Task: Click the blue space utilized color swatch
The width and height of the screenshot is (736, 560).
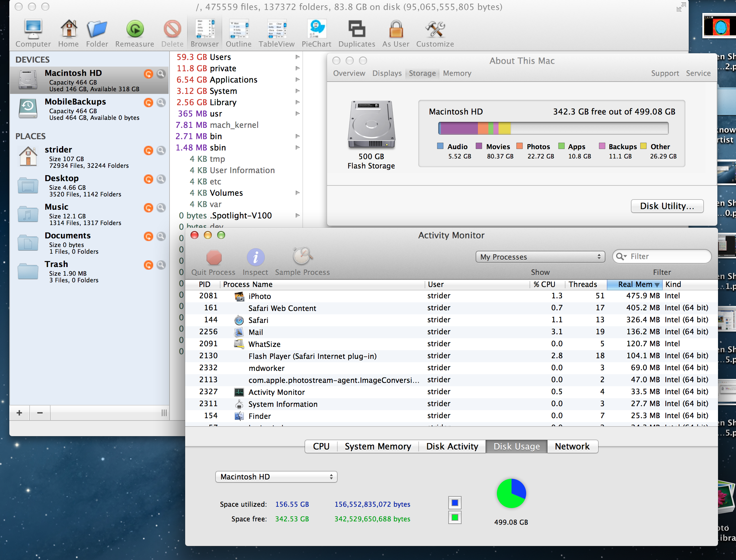Action: coord(455,503)
